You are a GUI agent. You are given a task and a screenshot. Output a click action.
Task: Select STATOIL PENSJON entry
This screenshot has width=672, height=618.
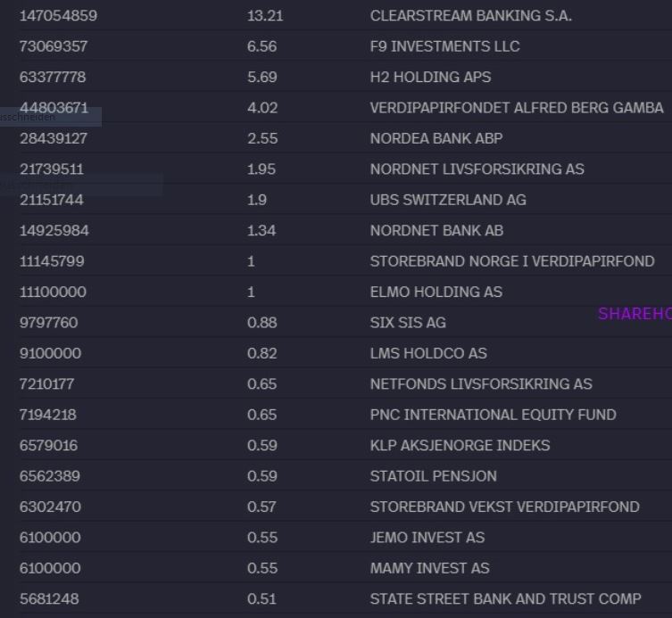point(434,476)
